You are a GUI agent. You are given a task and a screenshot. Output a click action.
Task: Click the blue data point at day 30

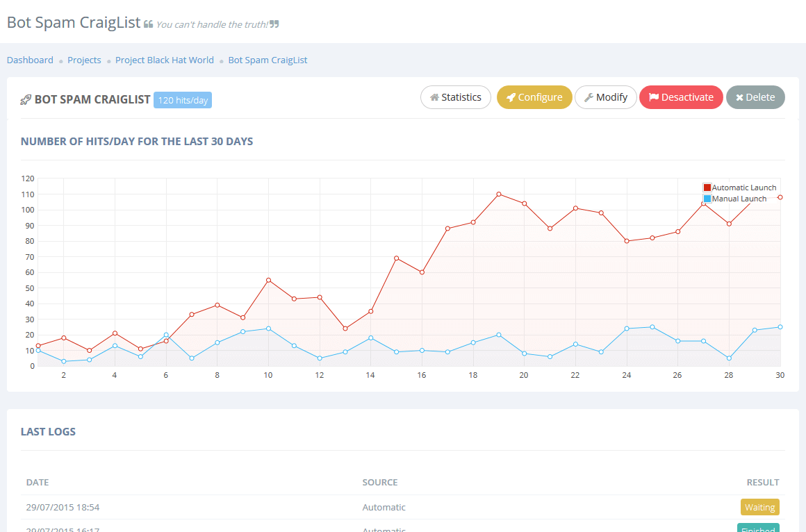point(780,327)
